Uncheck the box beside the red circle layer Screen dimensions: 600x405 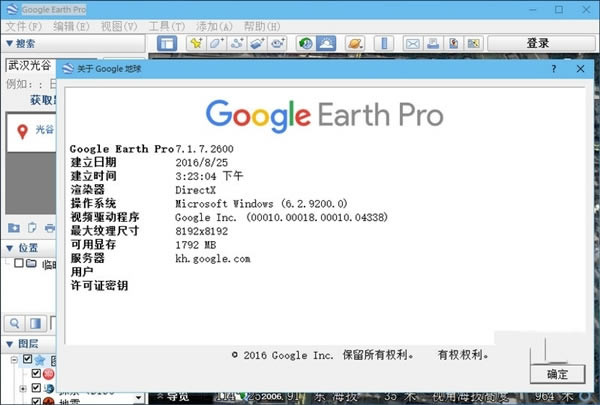click(x=36, y=373)
